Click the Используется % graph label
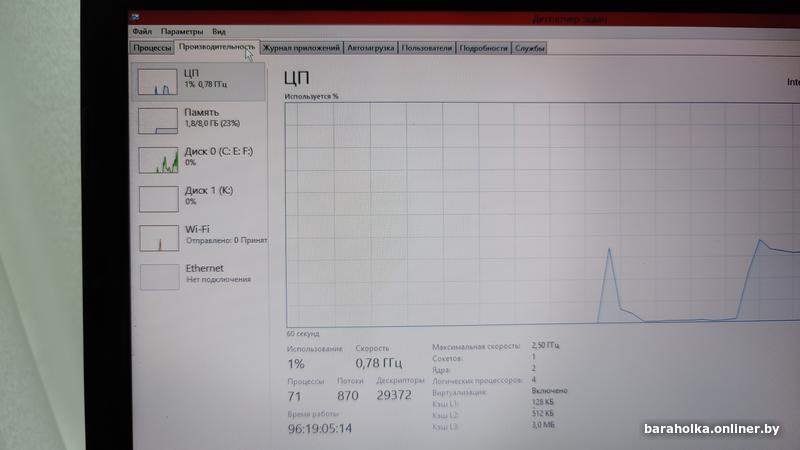 [x=311, y=96]
